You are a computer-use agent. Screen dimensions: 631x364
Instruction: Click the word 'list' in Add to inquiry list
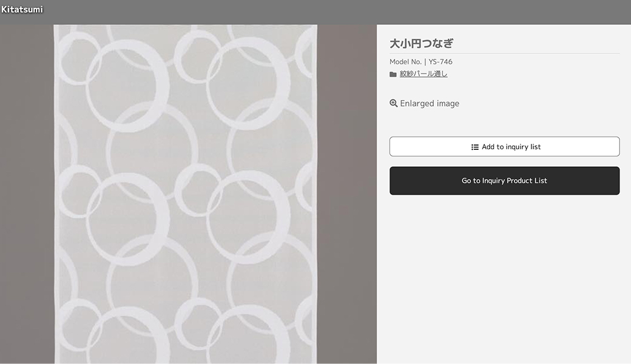tap(535, 147)
